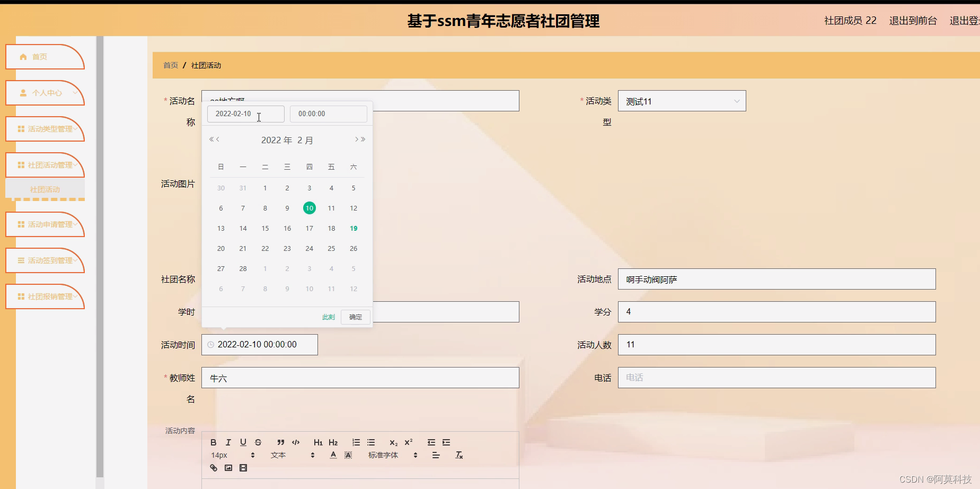Click the 教师姓名 input containing 牛六
This screenshot has width=980, height=489.
(x=360, y=378)
